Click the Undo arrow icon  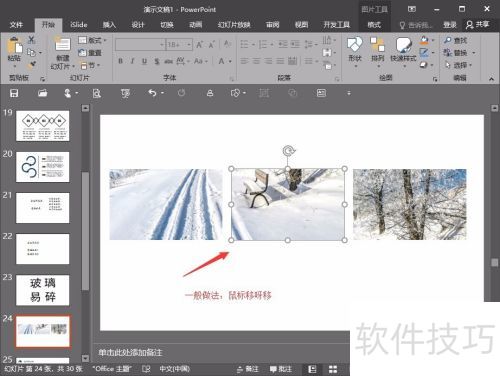(152, 93)
